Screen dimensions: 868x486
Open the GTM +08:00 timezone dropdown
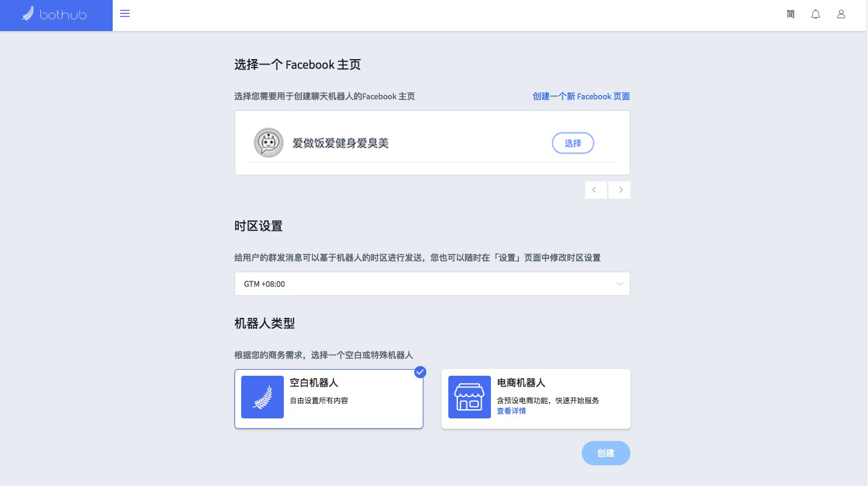(432, 284)
